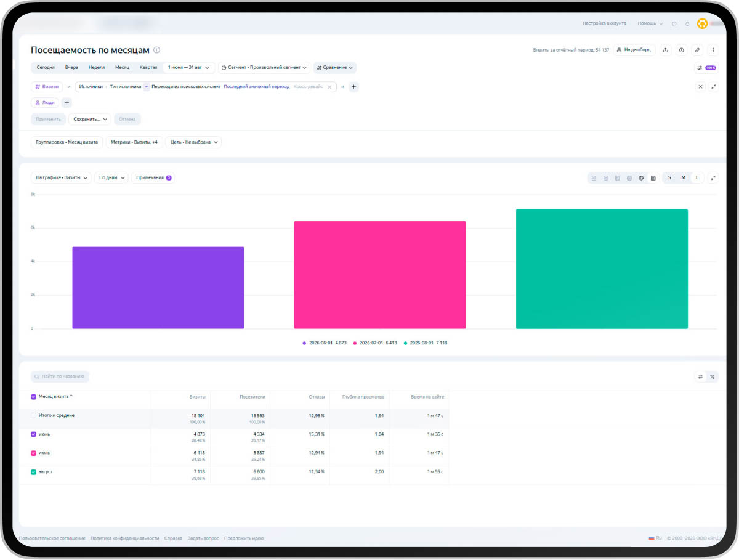Image resolution: width=739 pixels, height=560 pixels.
Task: Uncheck the август row checkbox
Action: [34, 472]
